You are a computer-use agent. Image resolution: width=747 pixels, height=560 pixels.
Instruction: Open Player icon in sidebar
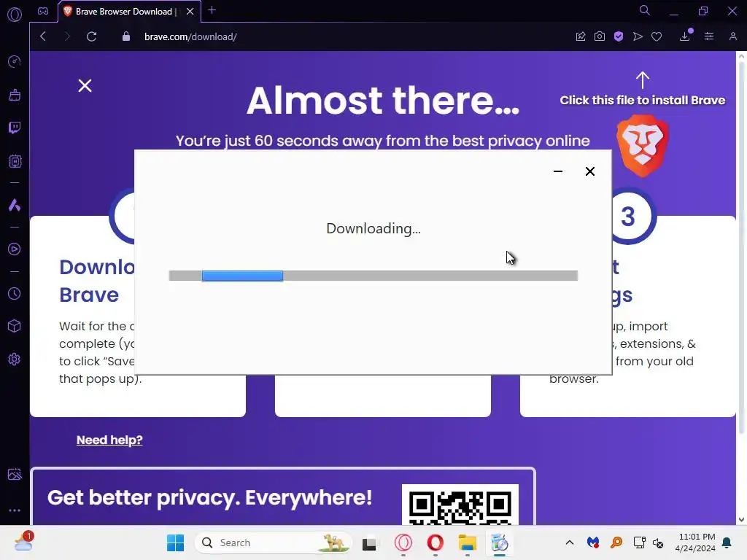(x=15, y=249)
